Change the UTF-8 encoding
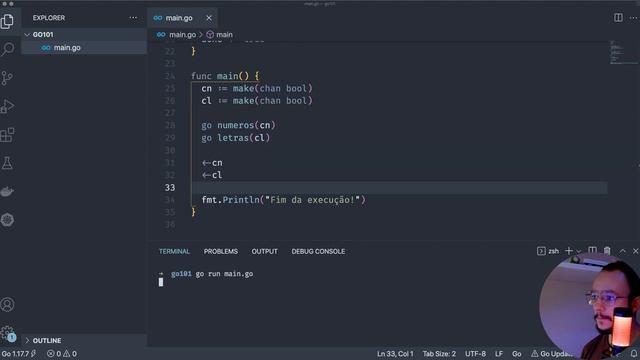Viewport: 640px width, 360px height. 475,354
